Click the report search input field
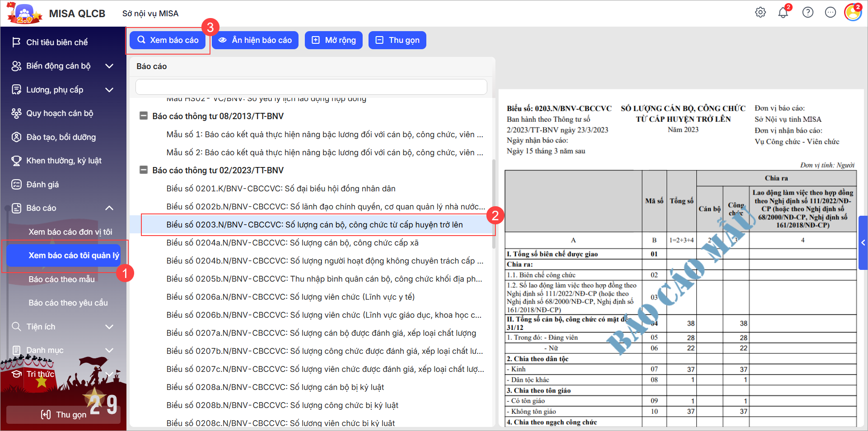This screenshot has width=868, height=431. [311, 87]
